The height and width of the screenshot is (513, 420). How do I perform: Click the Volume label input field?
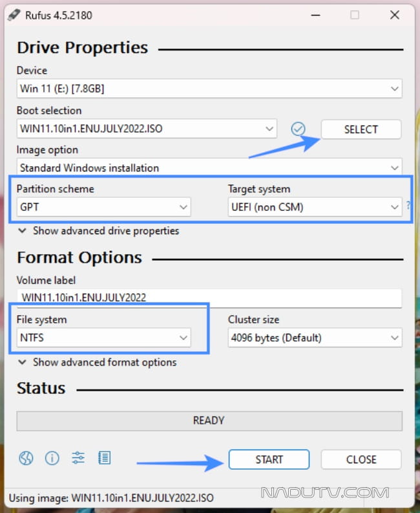209,298
